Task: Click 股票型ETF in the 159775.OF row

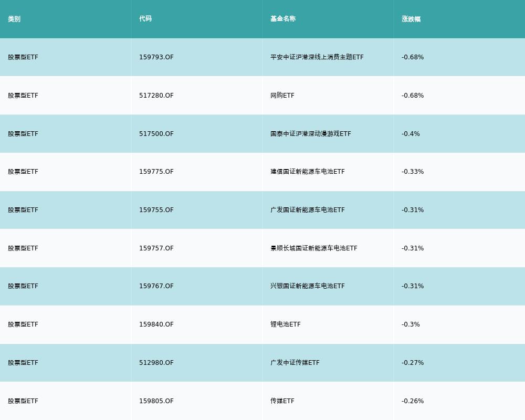Action: 23,172
